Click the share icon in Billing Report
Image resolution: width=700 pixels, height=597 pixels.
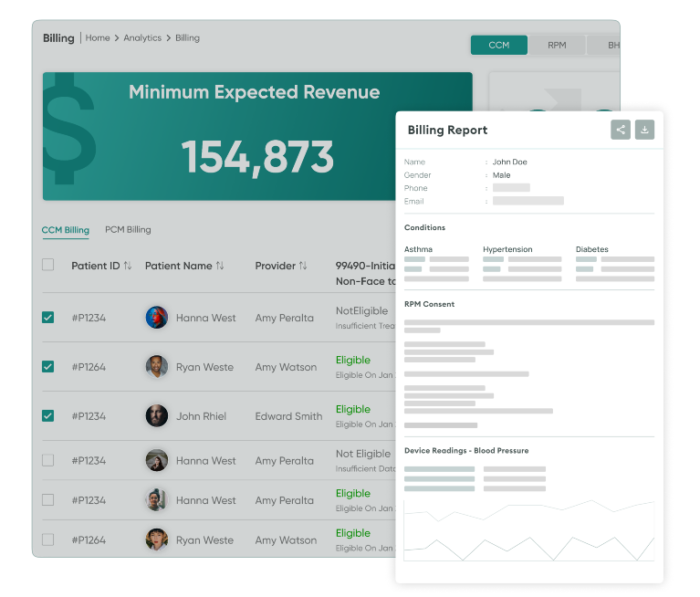click(x=621, y=130)
